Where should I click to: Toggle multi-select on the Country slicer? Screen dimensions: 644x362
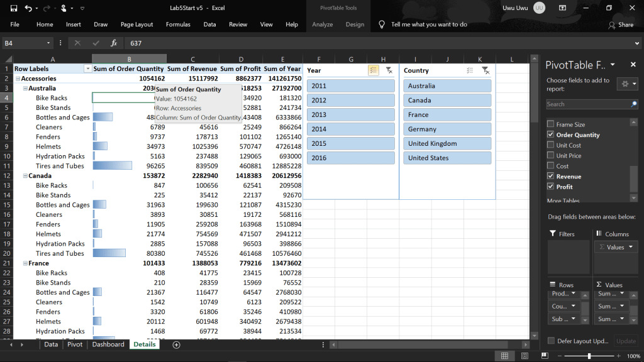pyautogui.click(x=470, y=70)
